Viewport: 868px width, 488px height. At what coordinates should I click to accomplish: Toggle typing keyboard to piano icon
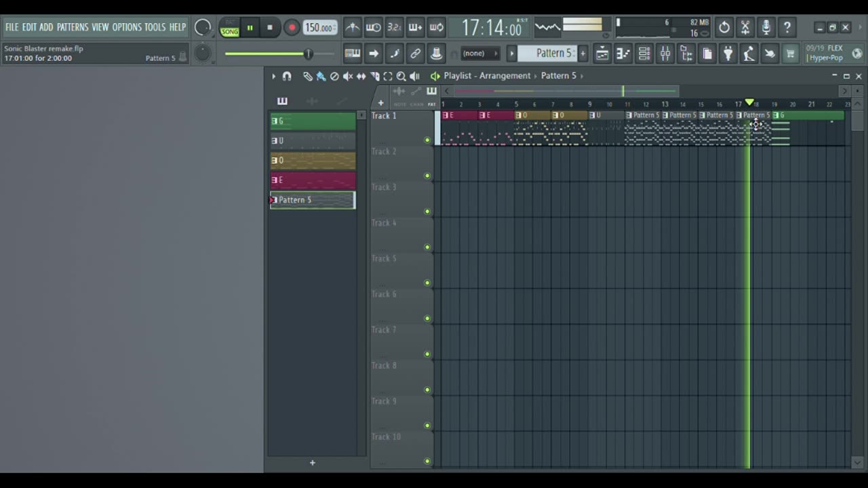pos(353,54)
